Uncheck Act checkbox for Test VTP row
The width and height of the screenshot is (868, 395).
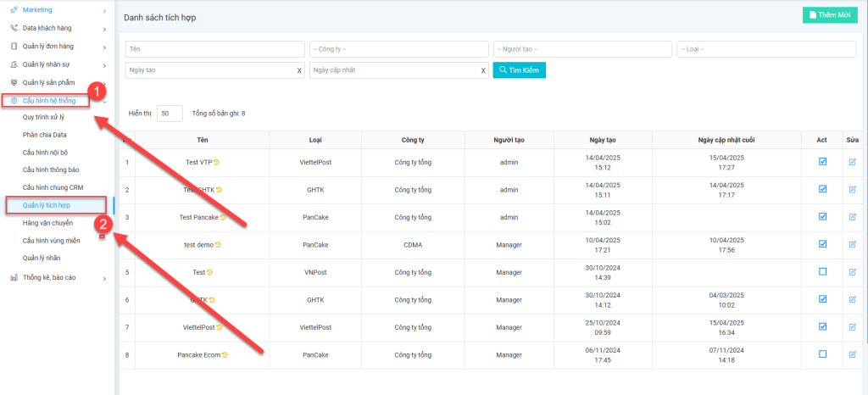point(822,162)
